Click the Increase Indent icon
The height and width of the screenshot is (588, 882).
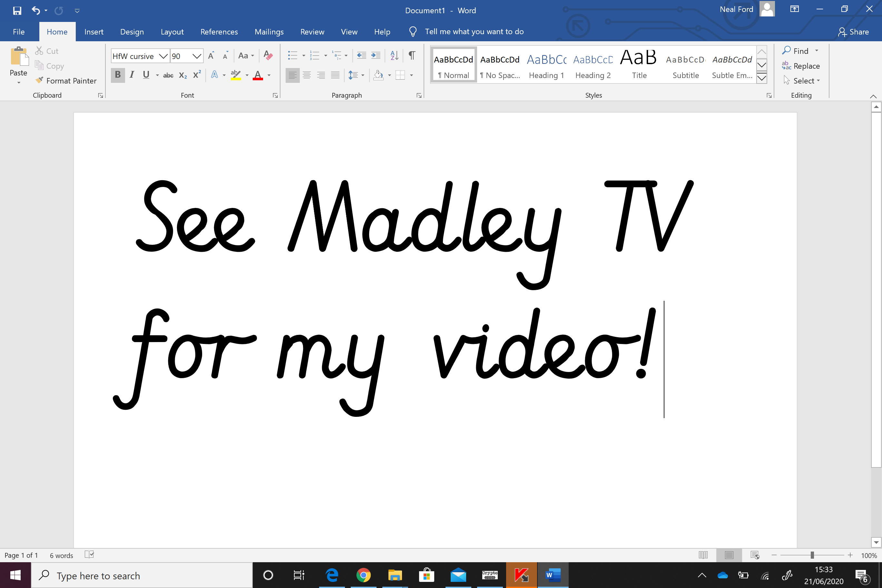pyautogui.click(x=375, y=55)
